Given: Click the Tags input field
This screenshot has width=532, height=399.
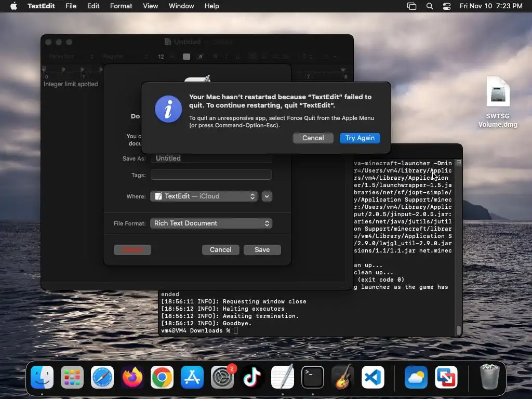Looking at the screenshot, I should pyautogui.click(x=211, y=175).
